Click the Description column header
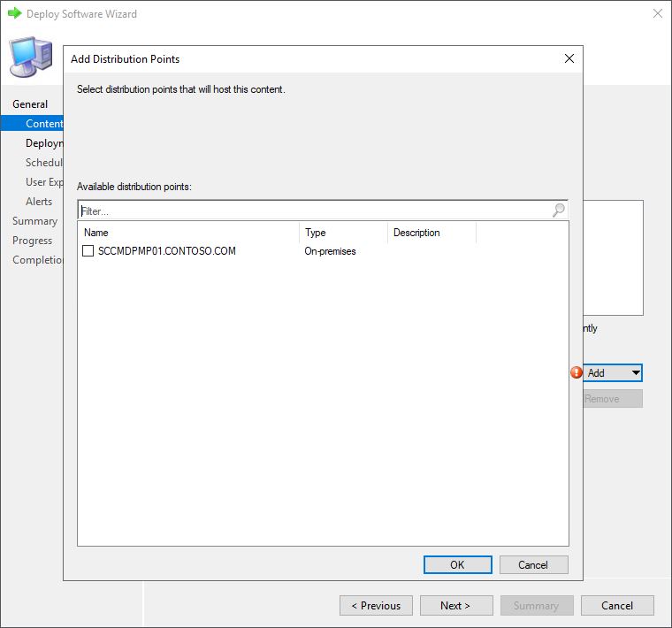Viewport: 672px width, 628px height. click(x=432, y=233)
